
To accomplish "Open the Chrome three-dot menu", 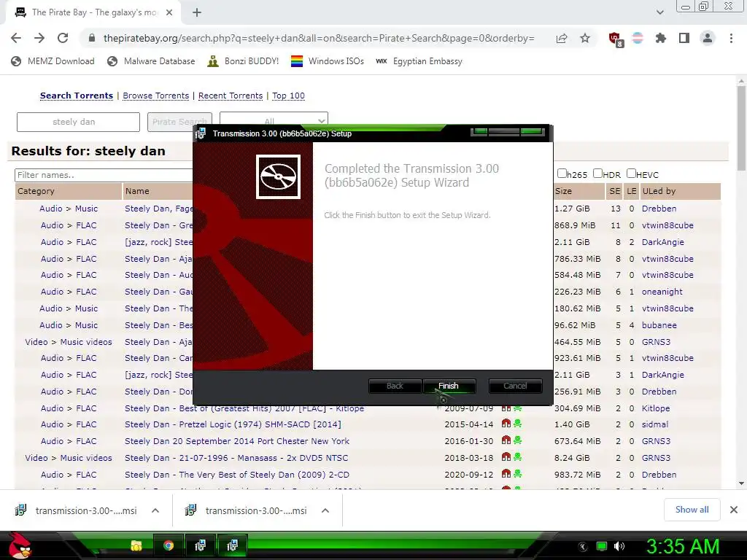I will (x=731, y=38).
